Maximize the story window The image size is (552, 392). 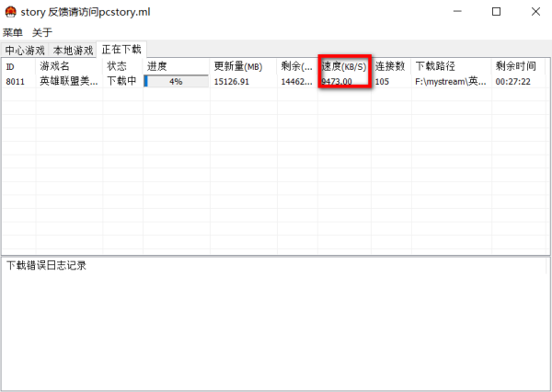pos(496,12)
